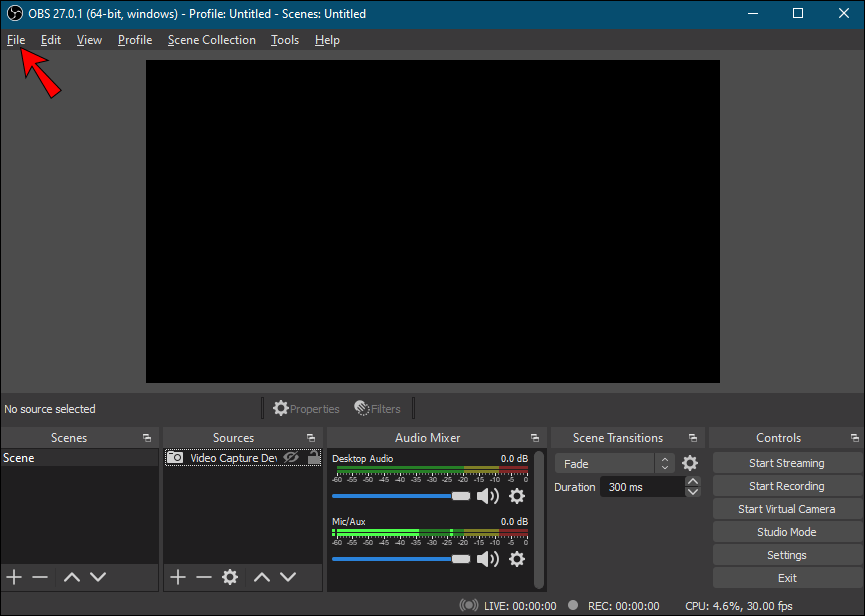
Task: Toggle visibility of Video Capture Device source
Action: coord(291,458)
